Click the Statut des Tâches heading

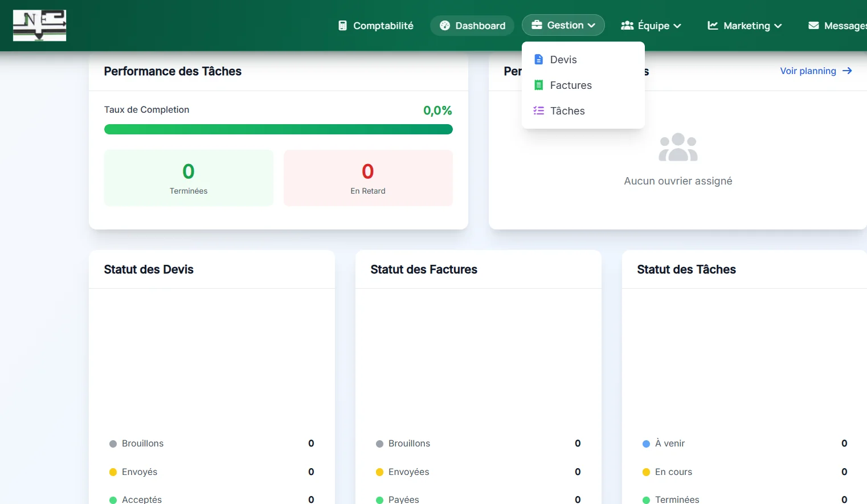686,269
